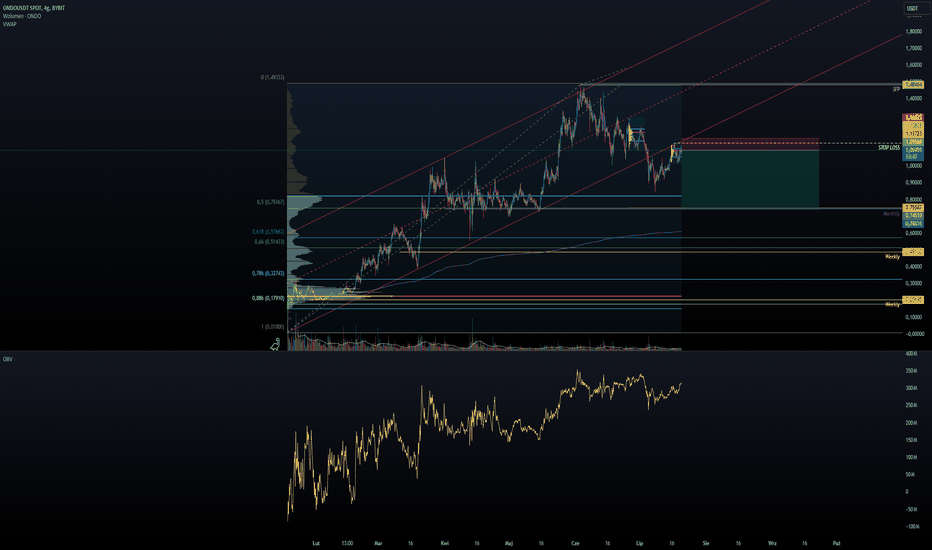Click the -100 M OBV axis value

pos(911,527)
